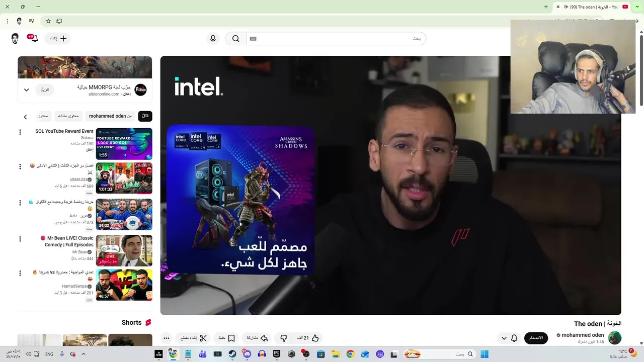The width and height of the screenshot is (644, 362).
Task: Open the YouTube notifications bell with +9 badge
Action: point(34,38)
